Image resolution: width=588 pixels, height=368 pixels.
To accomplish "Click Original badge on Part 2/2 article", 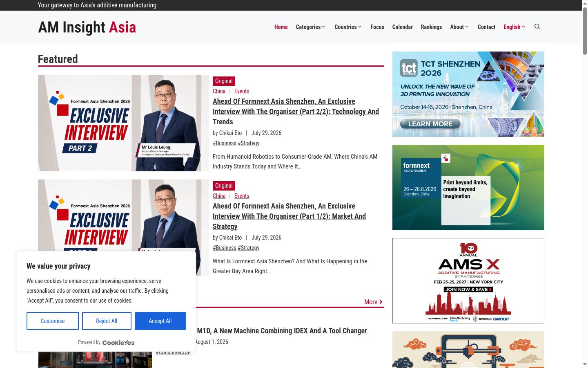I will (x=224, y=81).
